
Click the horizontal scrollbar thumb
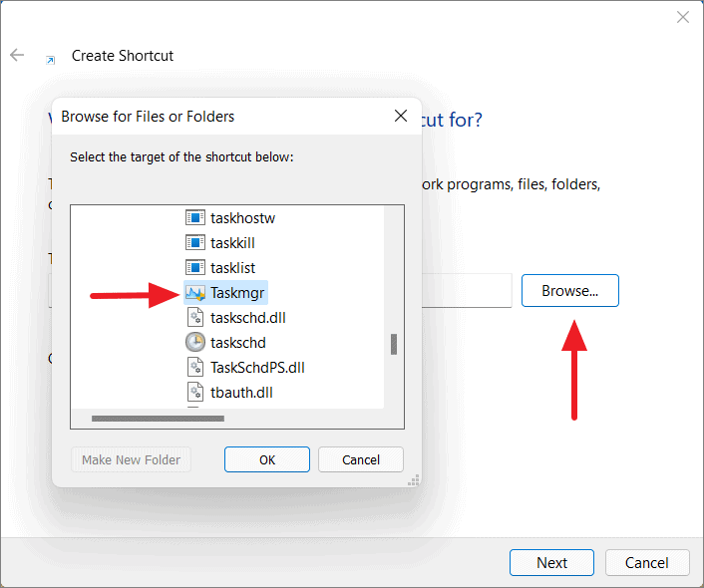[x=158, y=419]
